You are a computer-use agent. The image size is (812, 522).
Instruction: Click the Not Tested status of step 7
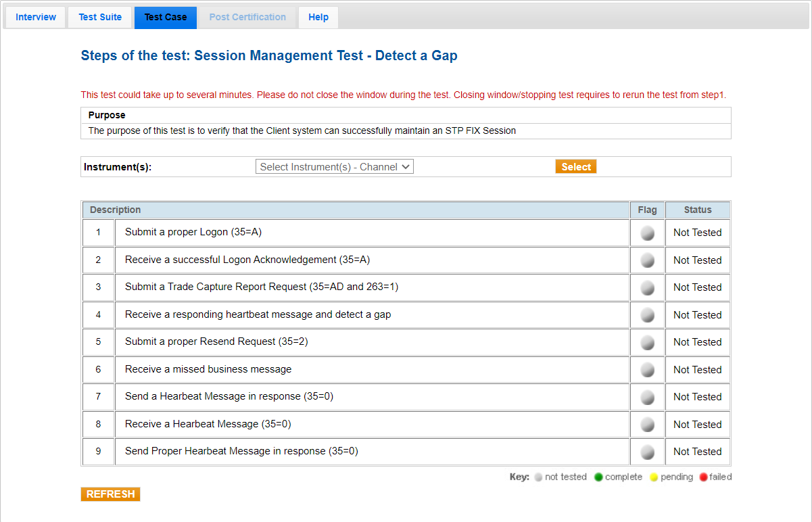tap(697, 397)
